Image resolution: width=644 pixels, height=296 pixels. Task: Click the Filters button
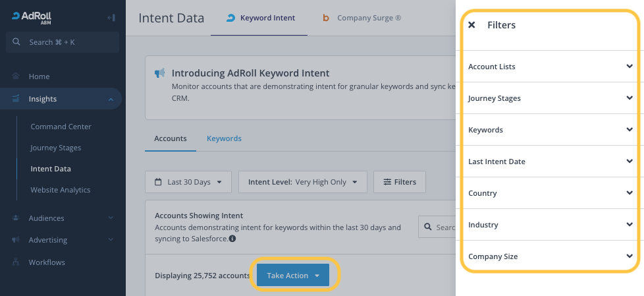[x=399, y=182]
